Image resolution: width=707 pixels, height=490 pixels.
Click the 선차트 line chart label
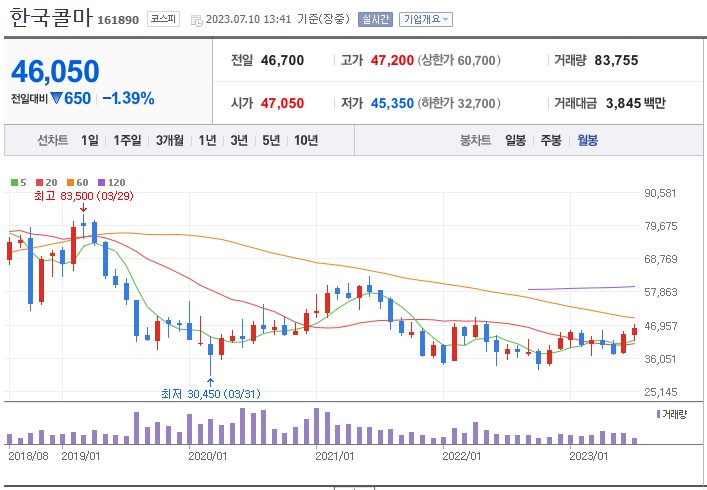click(52, 140)
